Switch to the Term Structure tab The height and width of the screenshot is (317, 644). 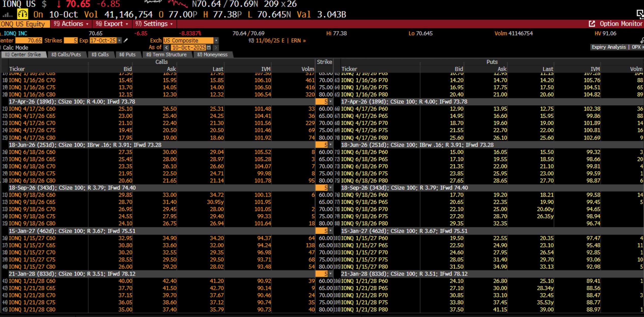point(166,55)
